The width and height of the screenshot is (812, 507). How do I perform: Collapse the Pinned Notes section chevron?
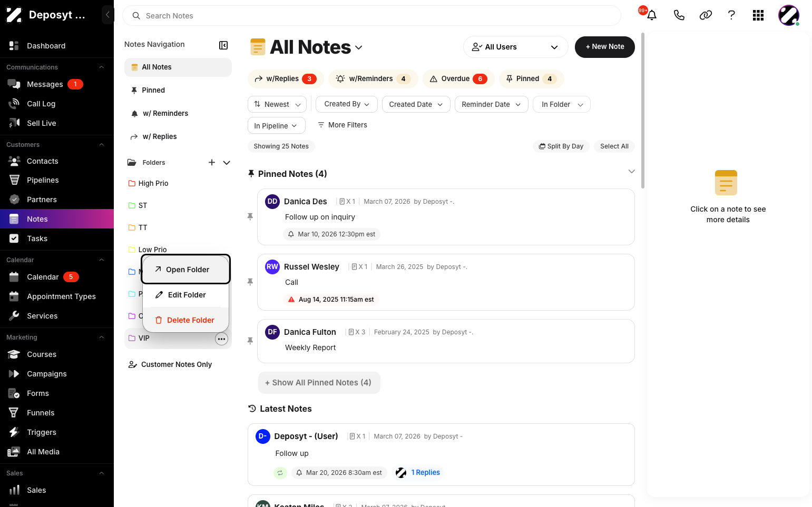point(632,172)
